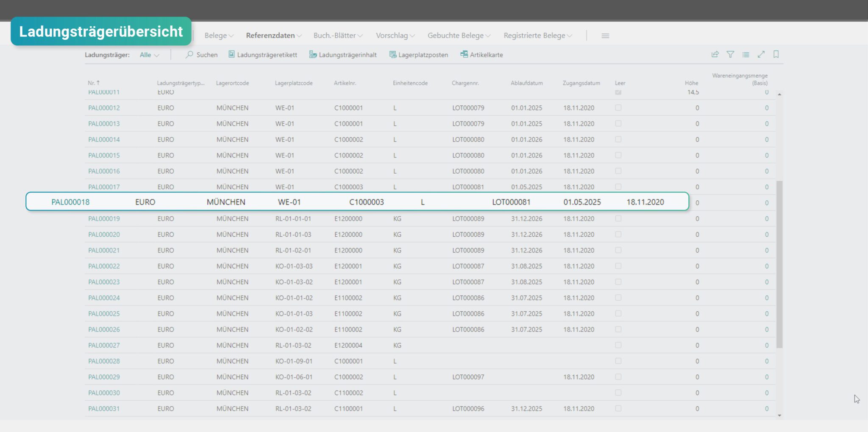Expand the Vorschlag menu
868x432 pixels.
tap(395, 36)
